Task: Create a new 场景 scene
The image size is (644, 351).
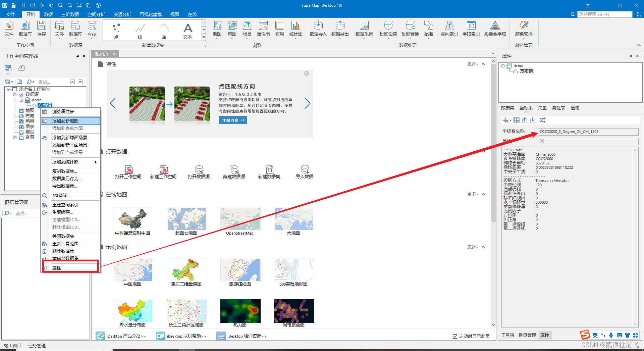Action: pyautogui.click(x=247, y=30)
